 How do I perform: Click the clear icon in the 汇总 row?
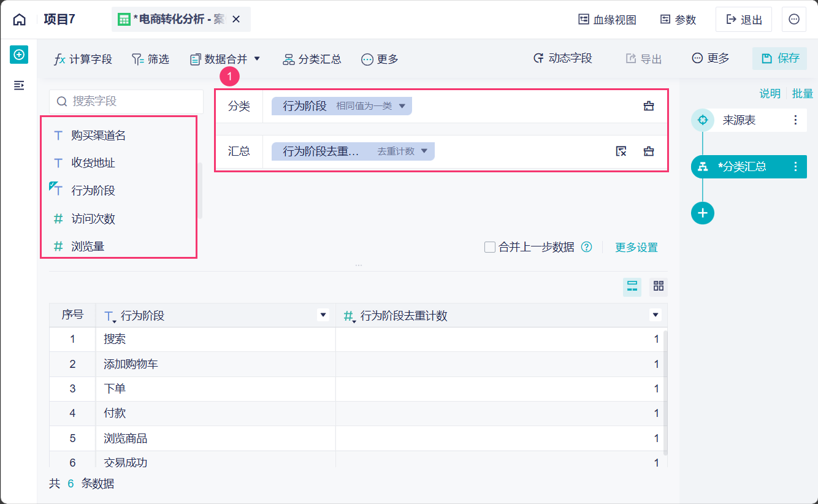621,151
